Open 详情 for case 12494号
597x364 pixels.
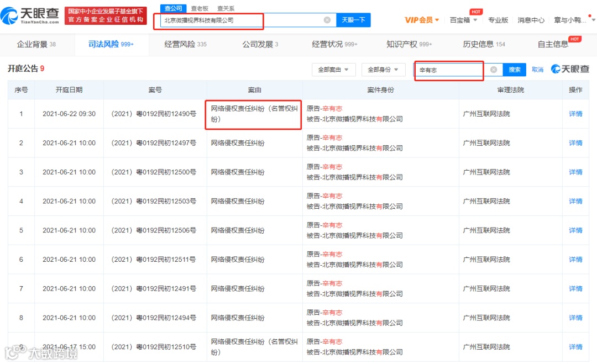point(575,318)
